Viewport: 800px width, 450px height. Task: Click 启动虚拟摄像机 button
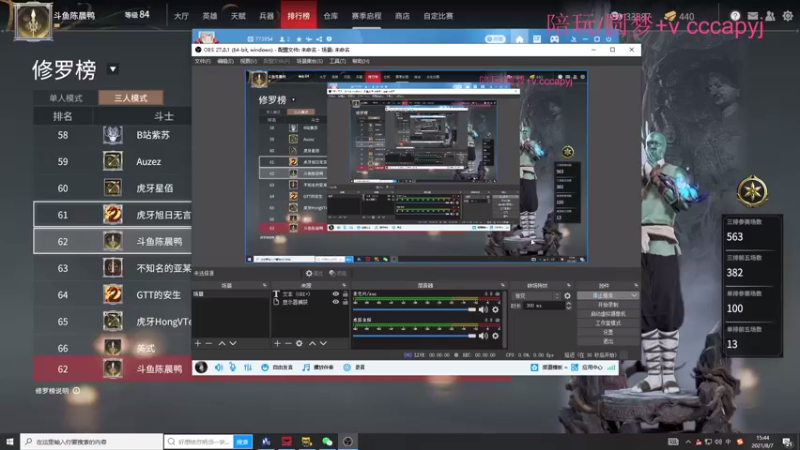608,314
